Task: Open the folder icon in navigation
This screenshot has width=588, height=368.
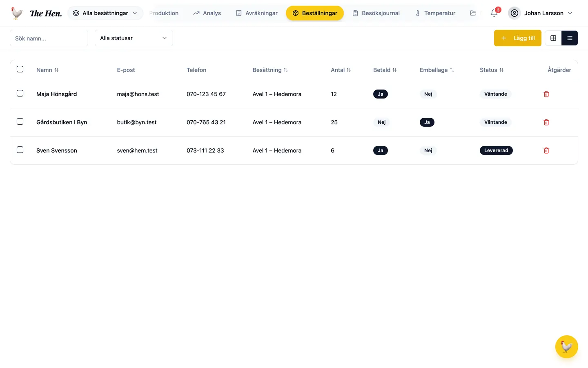Action: (x=473, y=13)
